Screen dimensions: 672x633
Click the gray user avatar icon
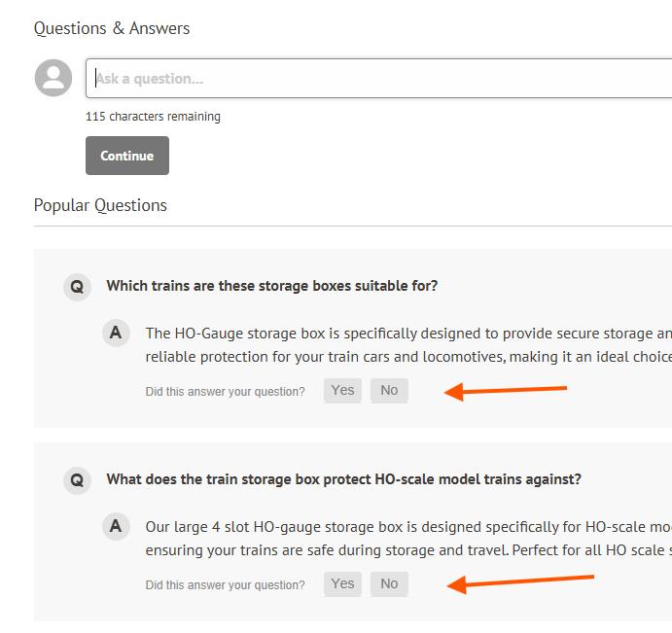click(53, 78)
